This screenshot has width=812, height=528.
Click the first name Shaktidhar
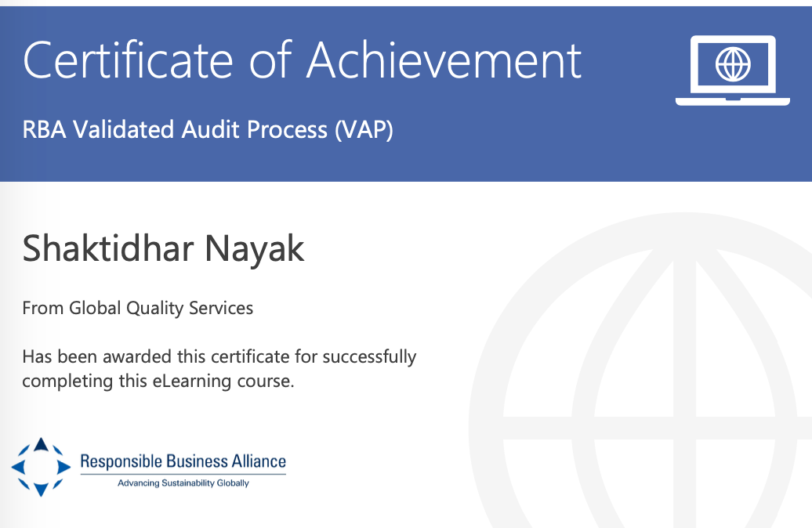(x=113, y=249)
